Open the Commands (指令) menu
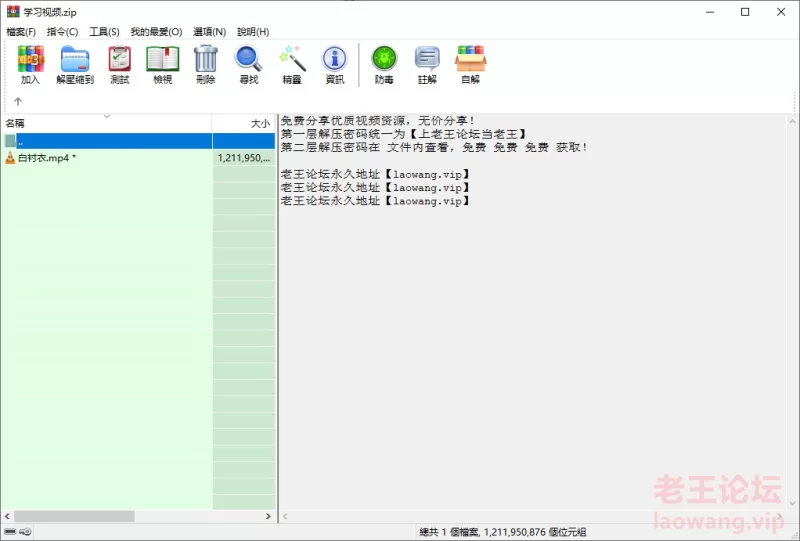This screenshot has height=541, width=800. point(62,32)
